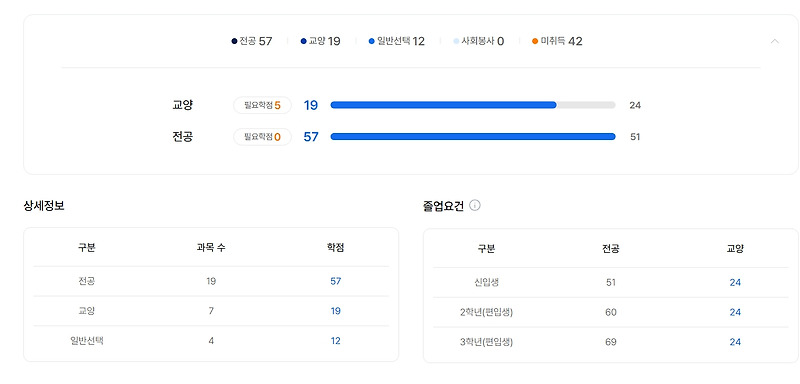Open the 전공 credits value 57 link

tap(335, 281)
